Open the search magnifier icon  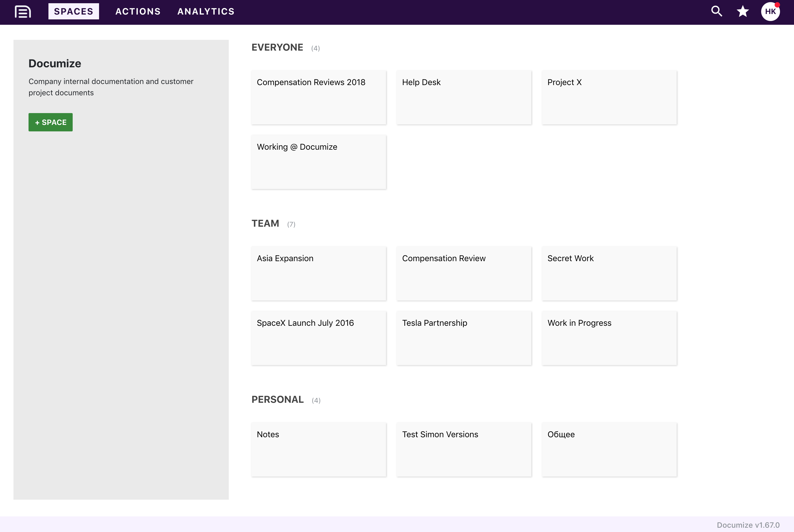click(x=716, y=11)
